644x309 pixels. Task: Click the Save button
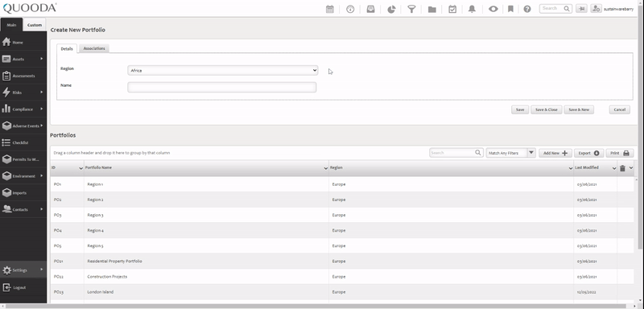click(x=520, y=109)
